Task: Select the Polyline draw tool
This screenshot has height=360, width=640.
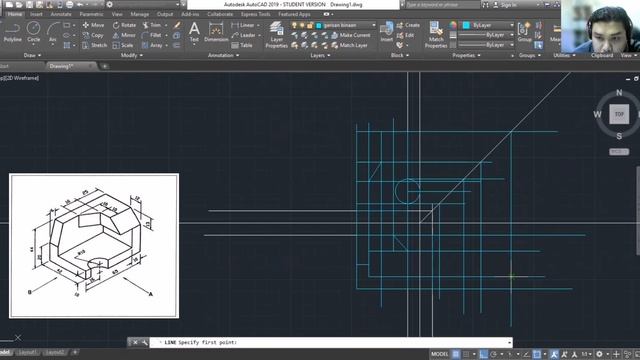Action: (12, 32)
